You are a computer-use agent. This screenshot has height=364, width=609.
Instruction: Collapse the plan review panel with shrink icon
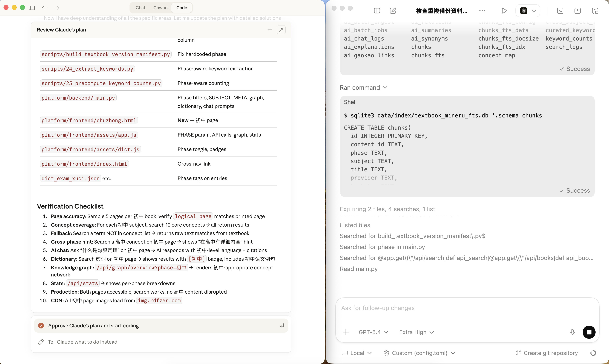[x=281, y=30]
